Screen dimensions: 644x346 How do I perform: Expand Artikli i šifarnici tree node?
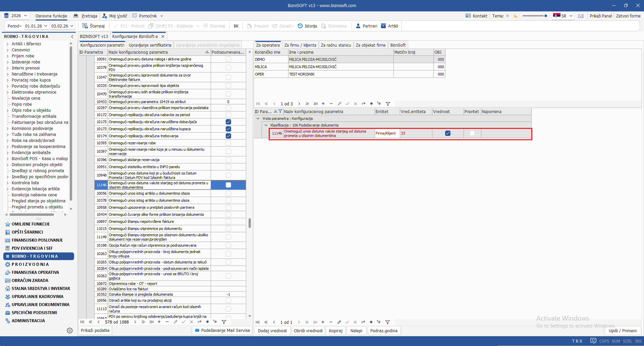7,44
